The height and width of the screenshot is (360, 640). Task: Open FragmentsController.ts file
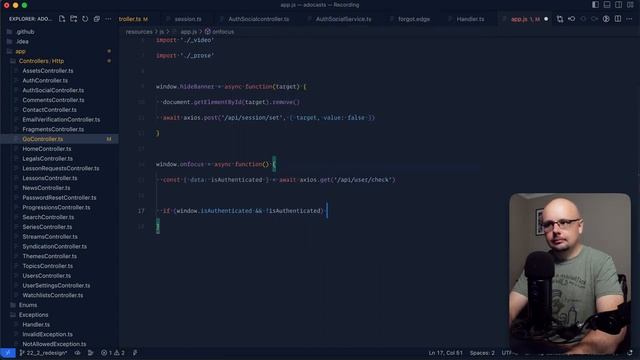point(53,129)
